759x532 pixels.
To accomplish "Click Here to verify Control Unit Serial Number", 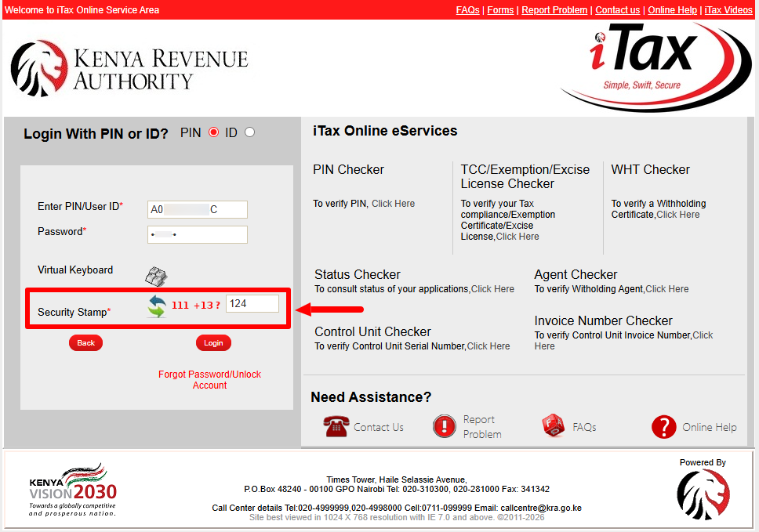I will (488, 346).
